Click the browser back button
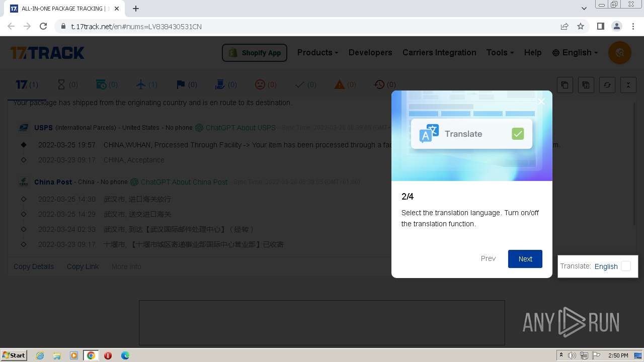Screen dimensions: 644x362 pos(11,26)
